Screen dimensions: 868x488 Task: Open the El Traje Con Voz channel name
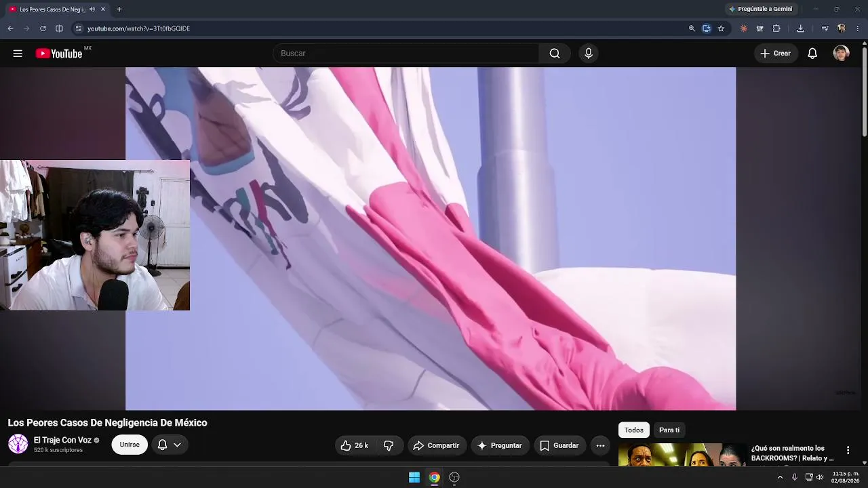pos(62,441)
